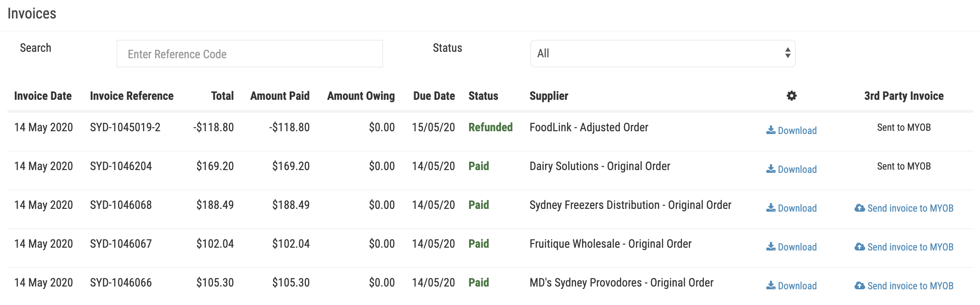The image size is (980, 305).
Task: Click Fruitique Wholesale - Original Order supplier
Action: click(610, 244)
